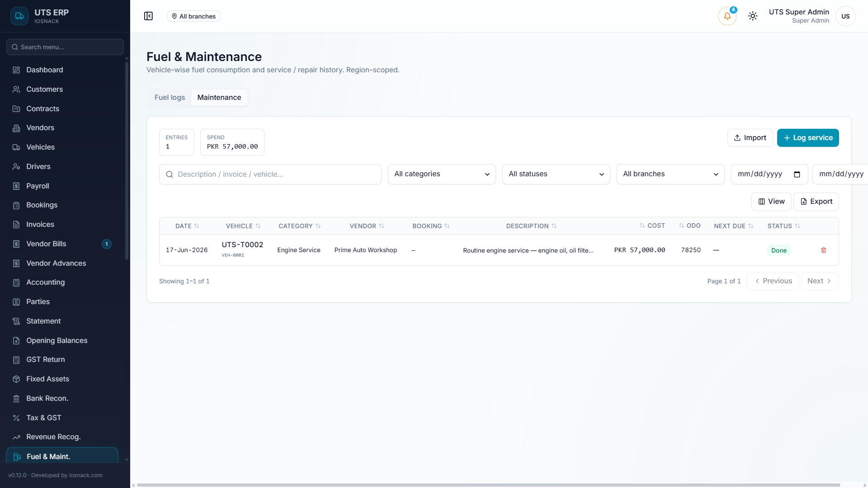The image size is (868, 488).
Task: Sort table by Date column
Action: (x=187, y=226)
